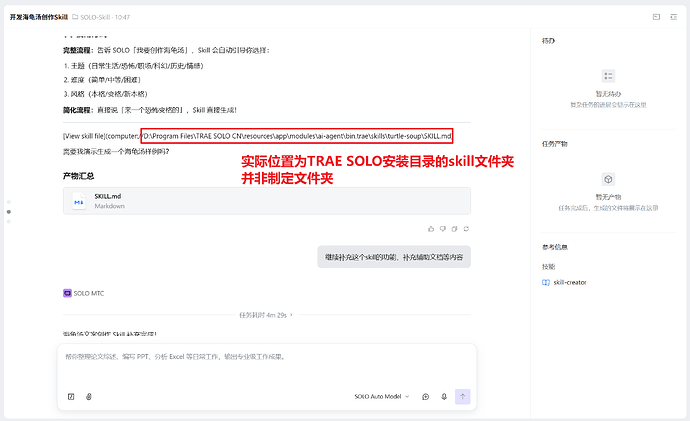690x421 pixels.
Task: Click the 任务产物 section heading
Action: 554,144
